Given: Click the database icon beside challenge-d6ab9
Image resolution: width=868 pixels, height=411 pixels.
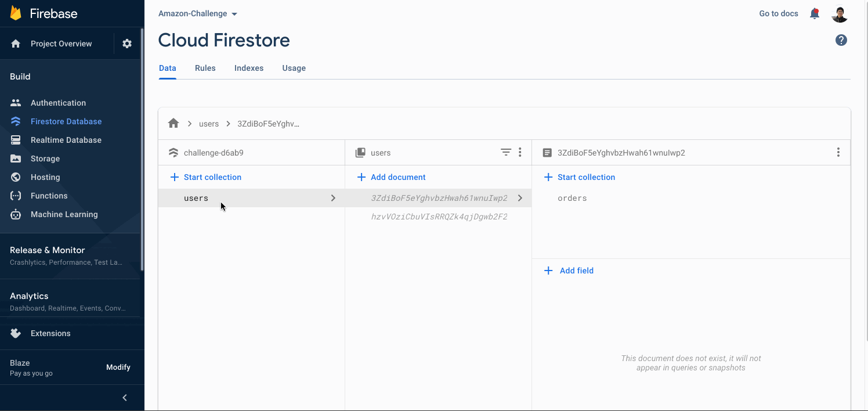Looking at the screenshot, I should pyautogui.click(x=173, y=153).
